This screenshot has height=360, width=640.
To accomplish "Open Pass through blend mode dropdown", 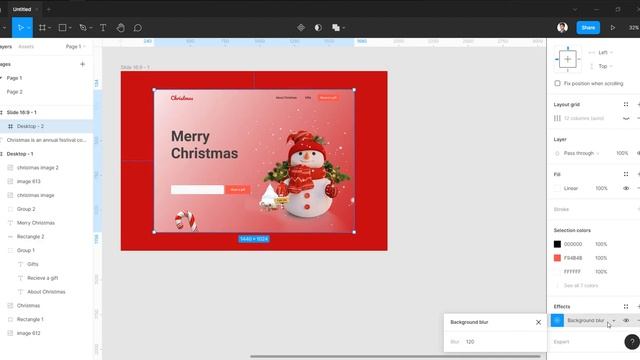I will (x=581, y=153).
